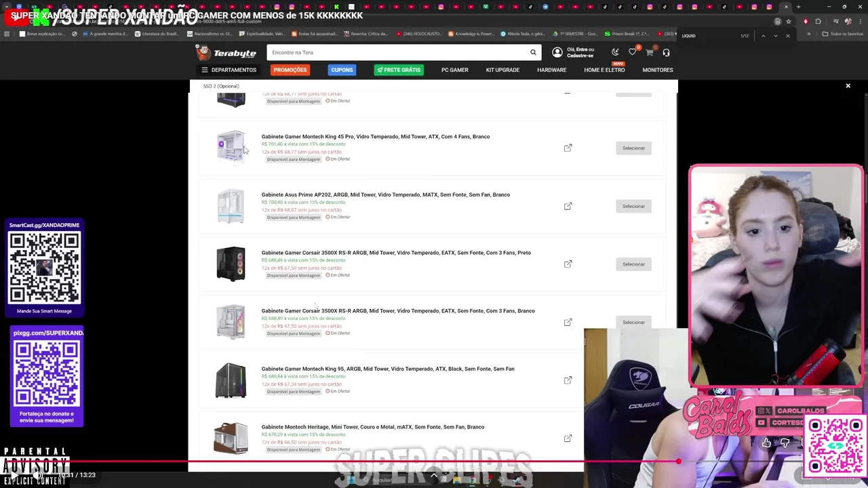Viewport: 868px width, 488px height.
Task: Click the white Corsair 3500X thumbnail
Action: coord(231,321)
